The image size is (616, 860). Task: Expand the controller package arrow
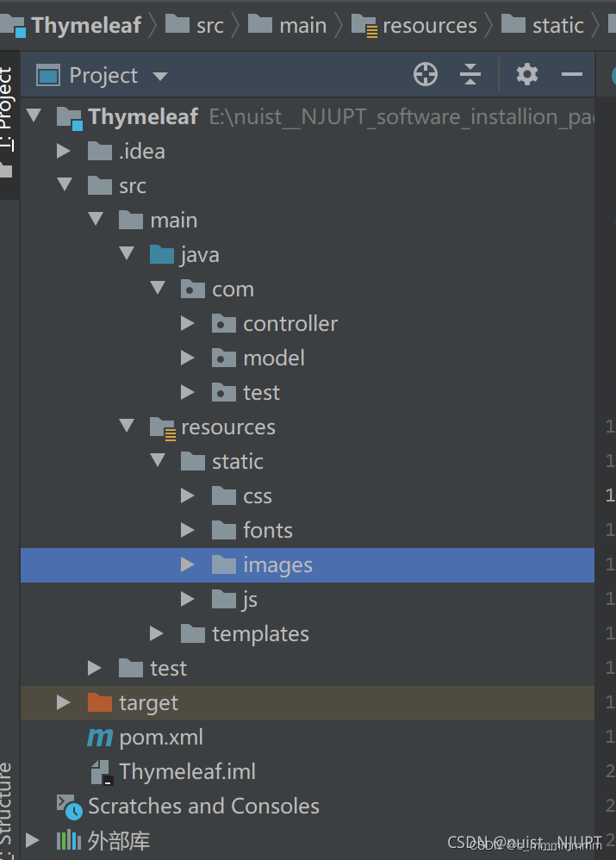pyautogui.click(x=187, y=323)
